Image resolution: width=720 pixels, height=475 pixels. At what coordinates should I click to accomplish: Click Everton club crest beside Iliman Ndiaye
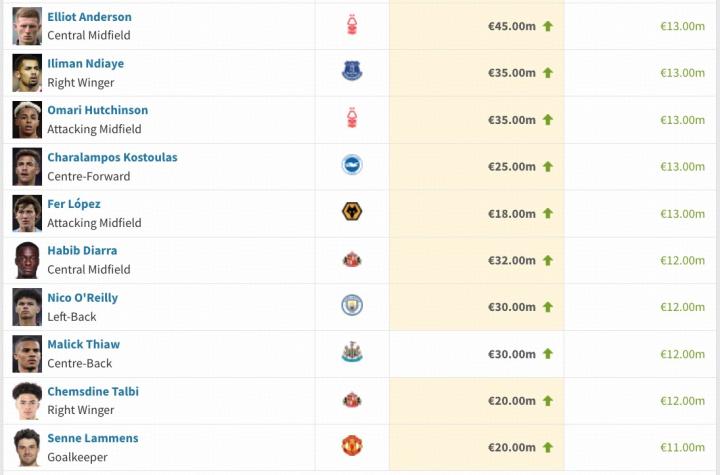click(x=351, y=72)
